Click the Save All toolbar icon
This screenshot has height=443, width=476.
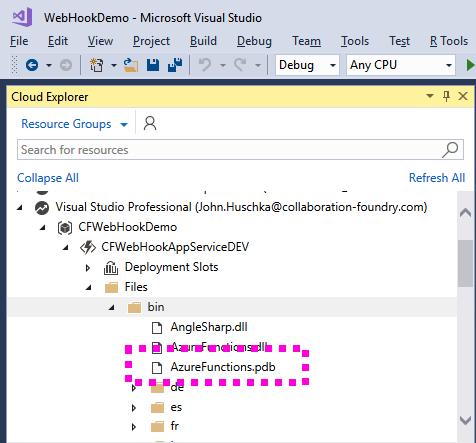pyautogui.click(x=175, y=65)
